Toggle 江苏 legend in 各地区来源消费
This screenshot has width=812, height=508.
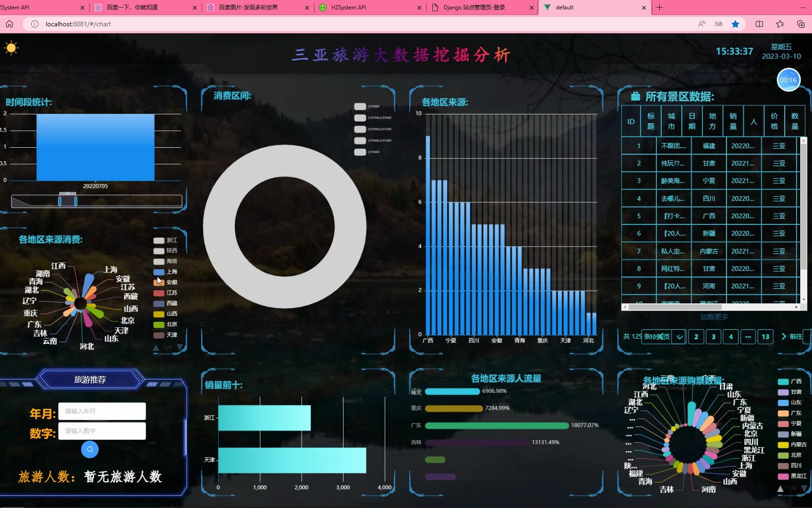165,293
